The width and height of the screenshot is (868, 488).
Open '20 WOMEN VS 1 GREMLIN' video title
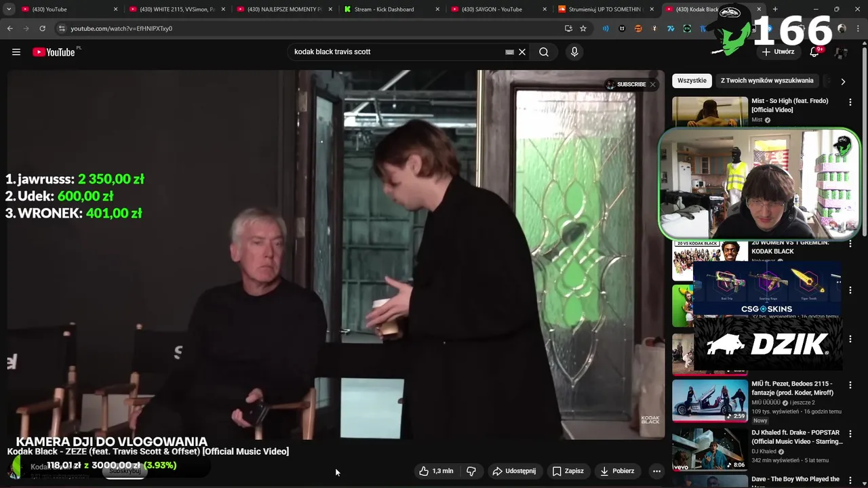pos(790,247)
